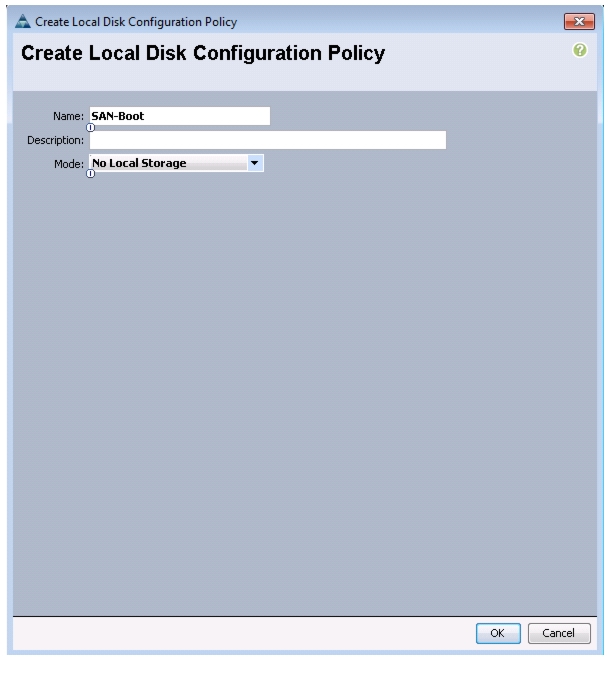Open the green help question mark icon

[580, 50]
